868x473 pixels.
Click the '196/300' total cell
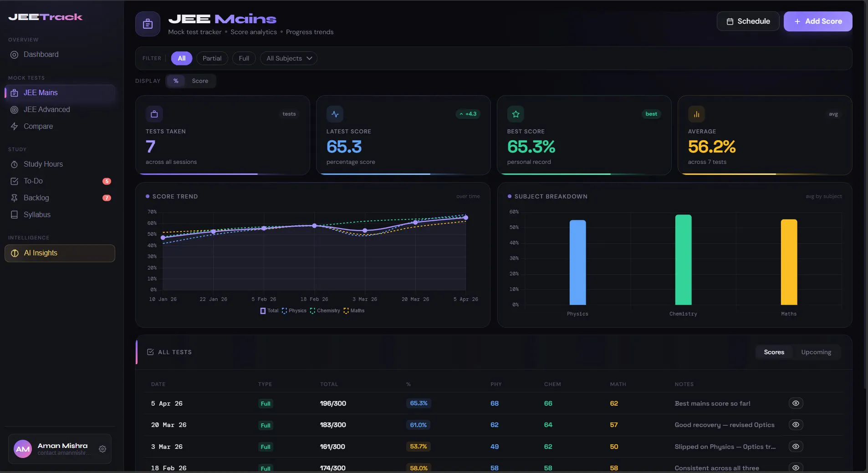point(333,403)
